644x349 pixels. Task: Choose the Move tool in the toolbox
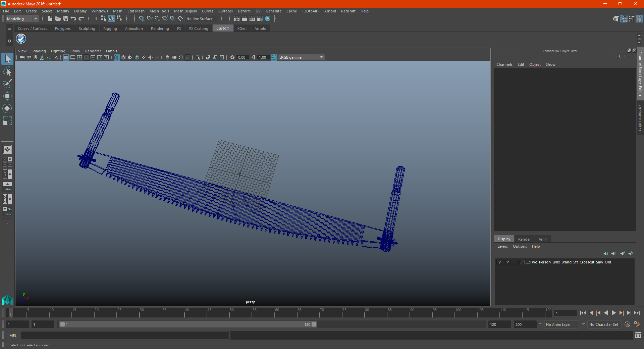point(7,96)
